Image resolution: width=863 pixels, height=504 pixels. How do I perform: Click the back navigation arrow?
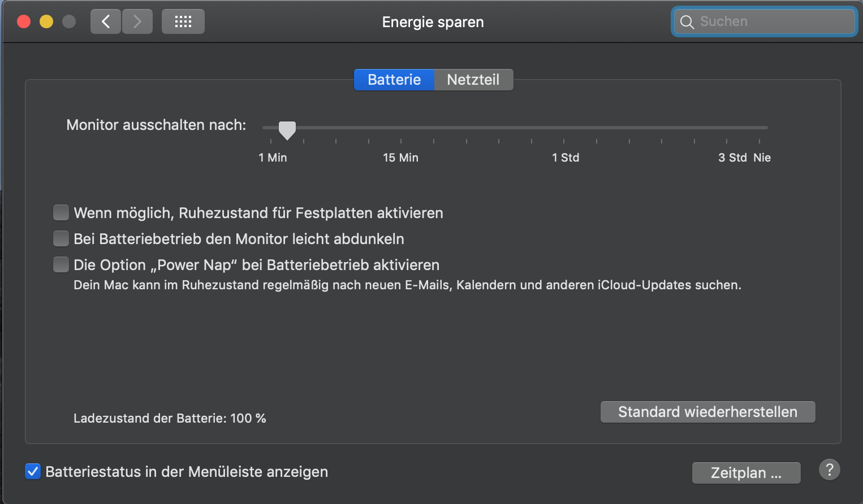click(x=106, y=22)
